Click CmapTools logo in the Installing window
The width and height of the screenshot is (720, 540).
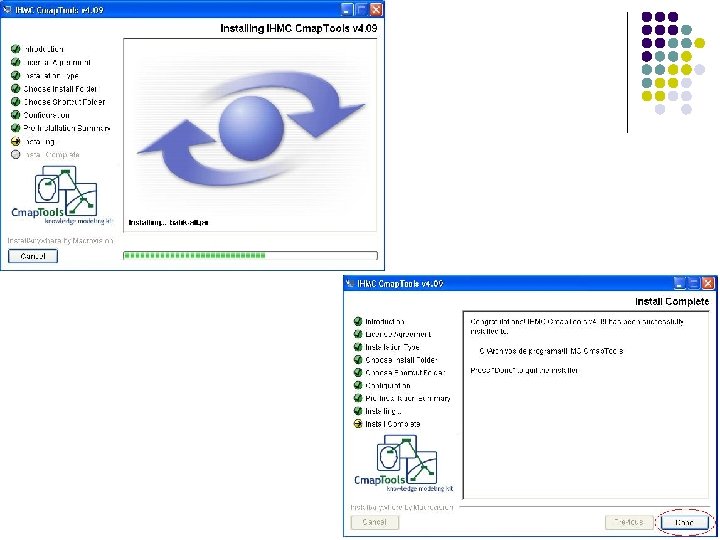pos(62,195)
